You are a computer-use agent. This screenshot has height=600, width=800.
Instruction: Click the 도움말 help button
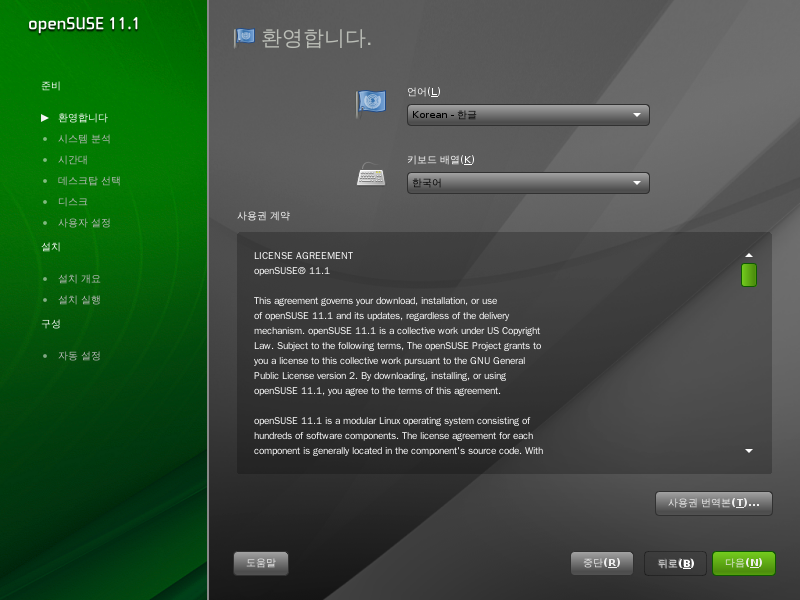261,563
